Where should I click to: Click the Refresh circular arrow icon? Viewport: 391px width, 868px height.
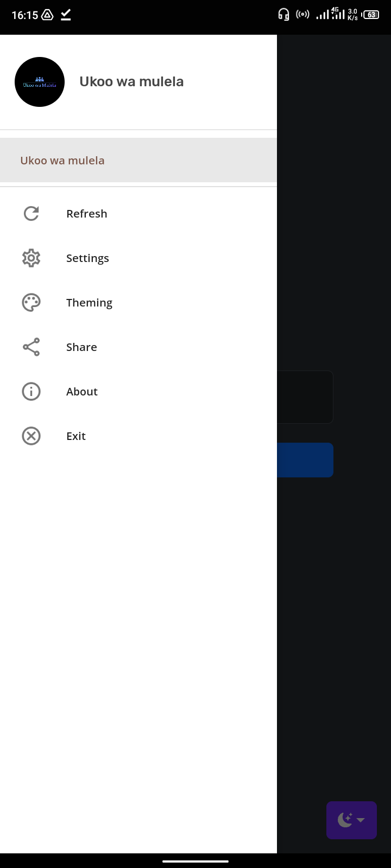[x=31, y=214]
